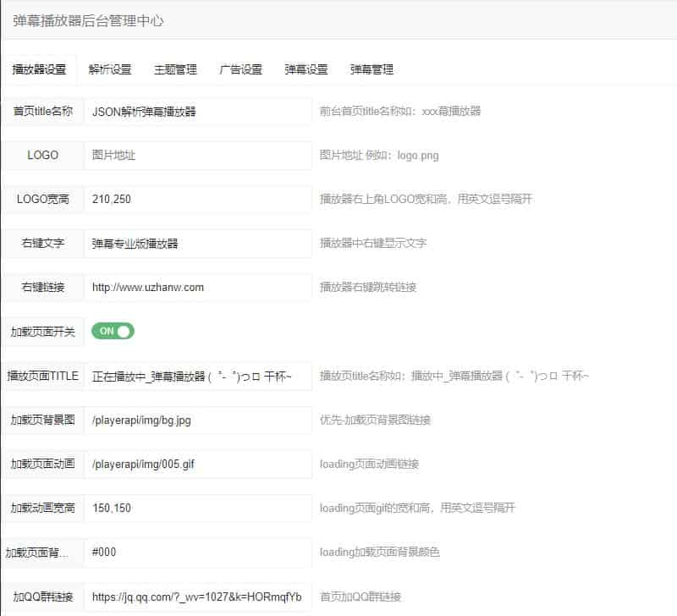Focus the LOGO 图片地址 input field
The height and width of the screenshot is (616, 677).
point(197,156)
